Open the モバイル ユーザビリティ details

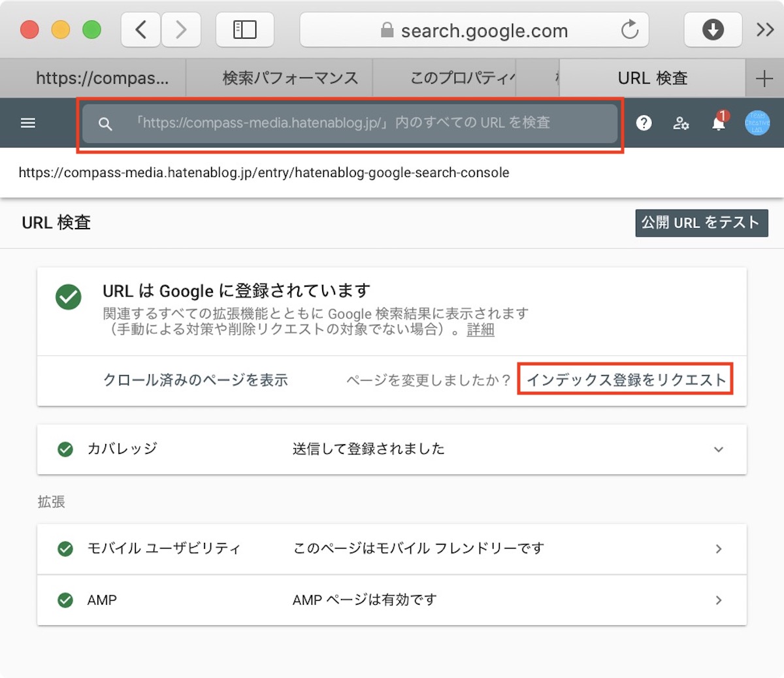(x=719, y=549)
